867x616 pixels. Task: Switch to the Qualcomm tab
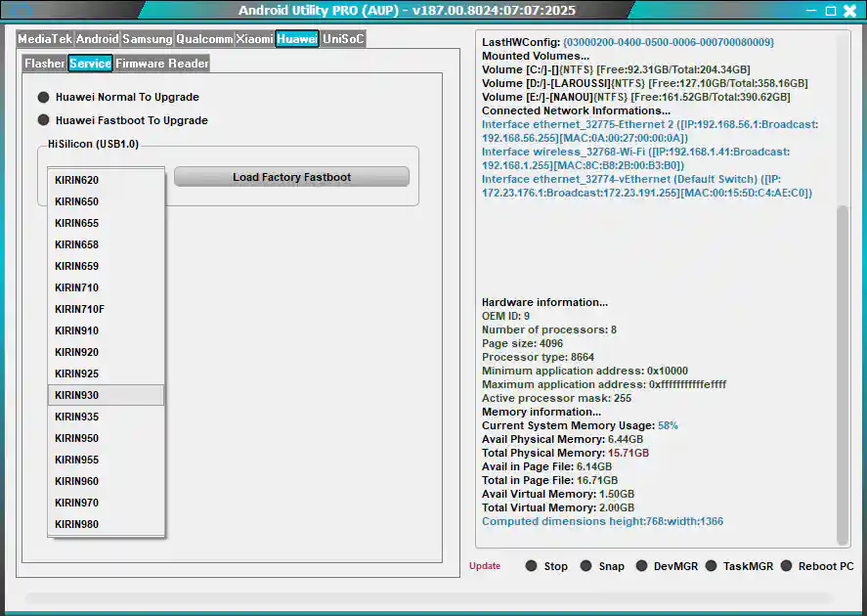click(x=204, y=39)
